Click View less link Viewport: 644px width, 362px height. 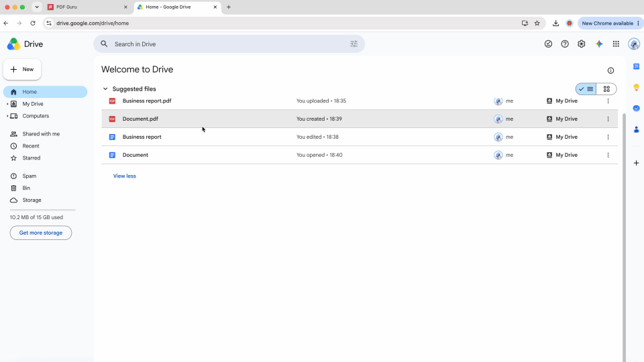125,176
